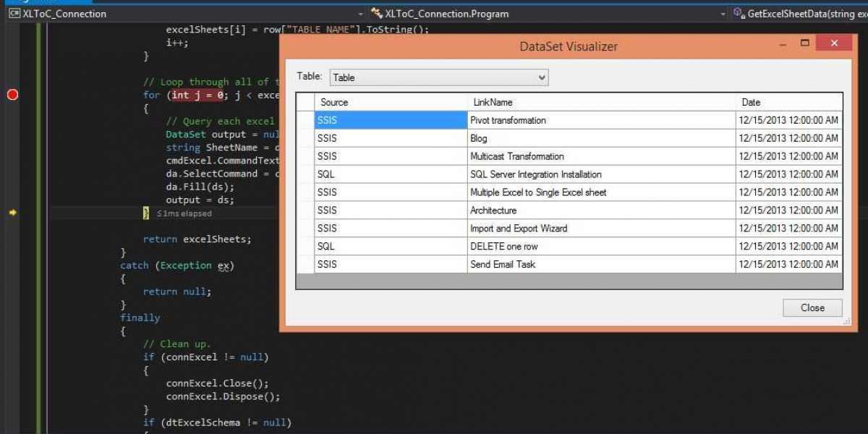Click the '// Loop through all of' comment line
The width and height of the screenshot is (868, 434).
[x=210, y=82]
